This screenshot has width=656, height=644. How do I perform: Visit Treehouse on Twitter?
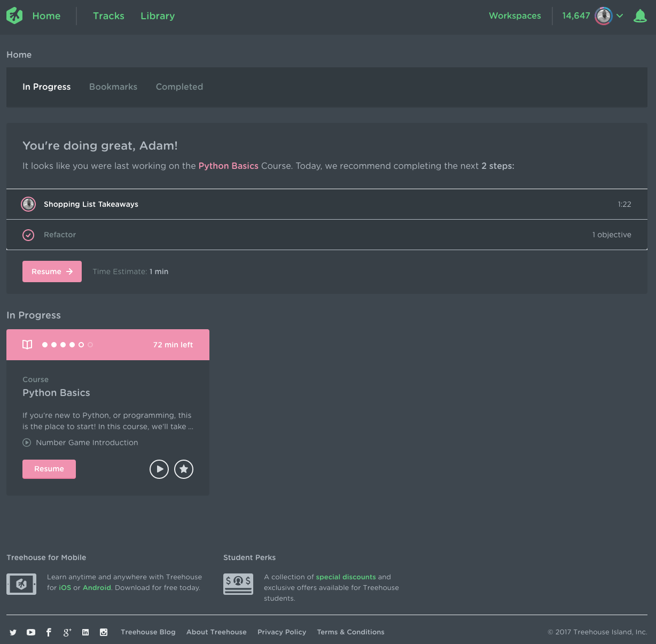click(13, 632)
